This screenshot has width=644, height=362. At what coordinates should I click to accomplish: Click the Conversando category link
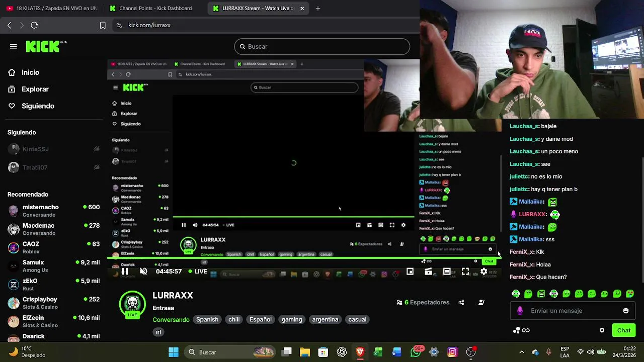(171, 320)
